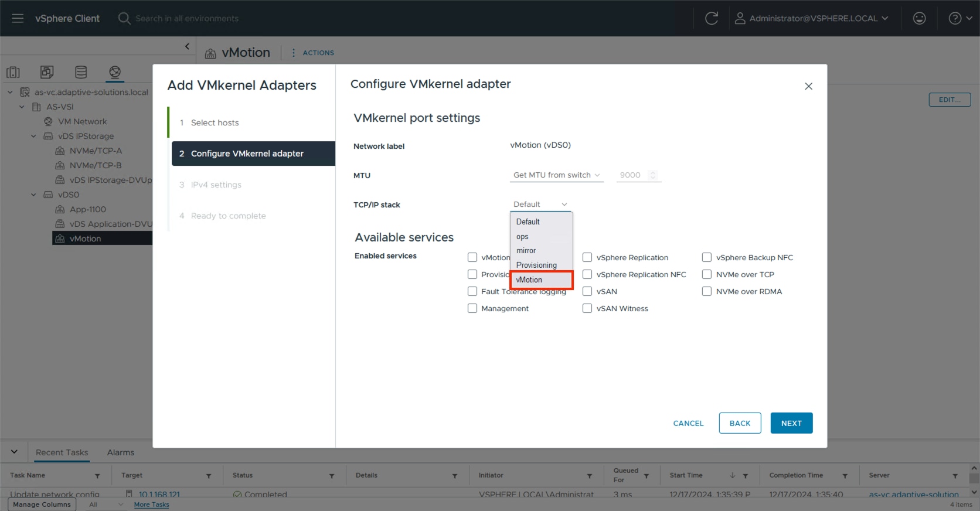
Task: Enable Fault Tolerance logging checkbox
Action: 472,291
